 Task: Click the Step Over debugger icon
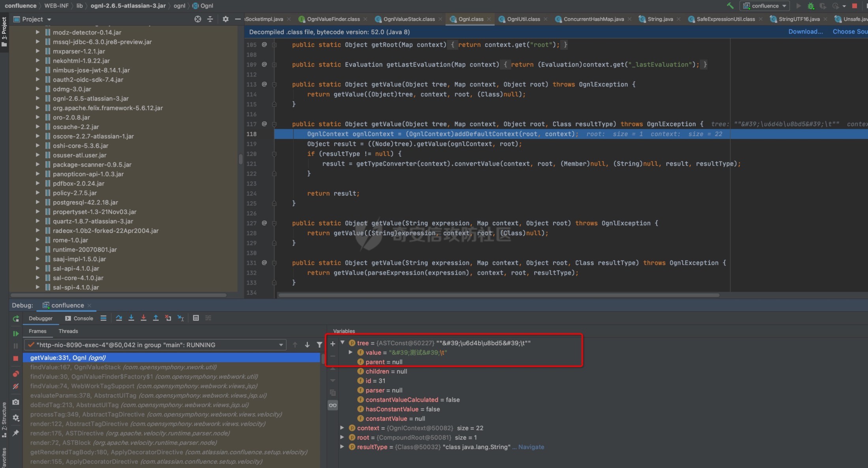[119, 318]
